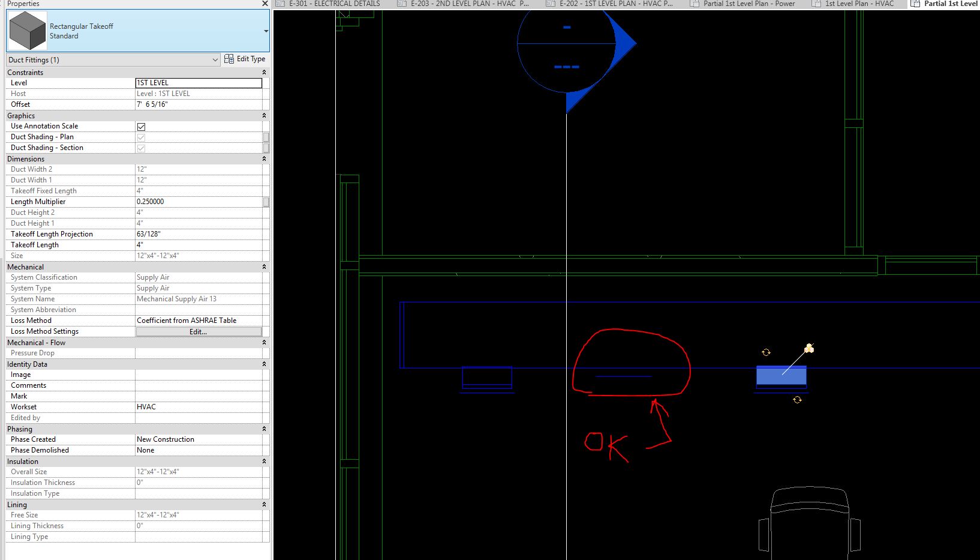Click the Edit Type button
Image resolution: width=980 pixels, height=560 pixels.
click(x=245, y=59)
